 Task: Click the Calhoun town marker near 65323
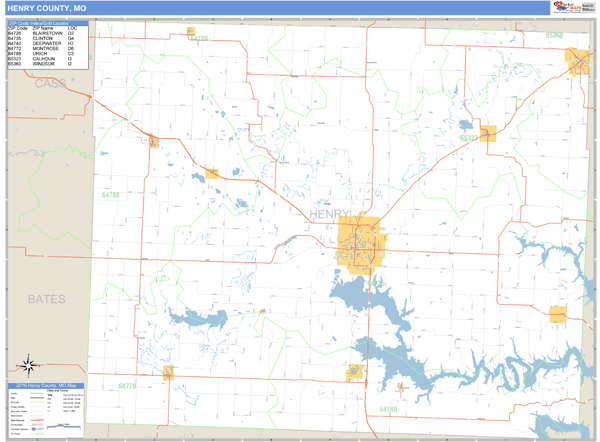point(488,132)
